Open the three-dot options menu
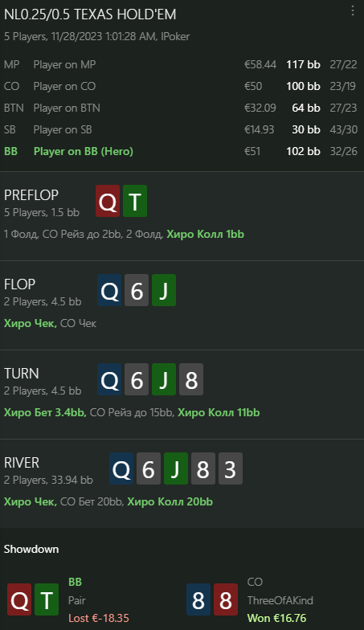The height and width of the screenshot is (630, 364). coord(352,11)
